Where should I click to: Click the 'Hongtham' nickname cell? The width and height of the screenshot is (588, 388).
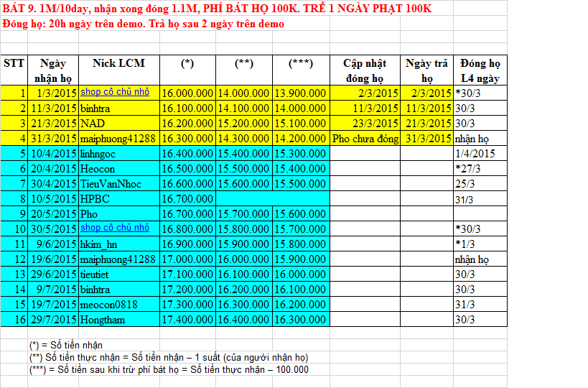point(118,319)
